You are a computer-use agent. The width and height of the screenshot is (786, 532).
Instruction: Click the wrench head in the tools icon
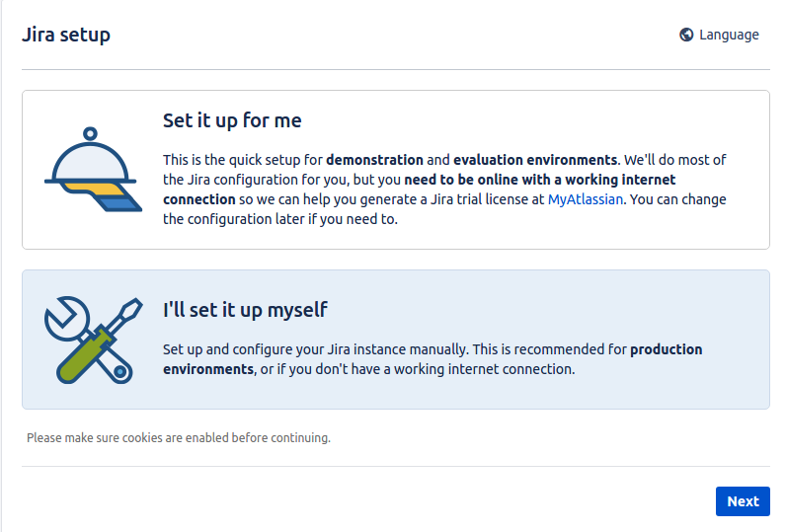(66, 319)
